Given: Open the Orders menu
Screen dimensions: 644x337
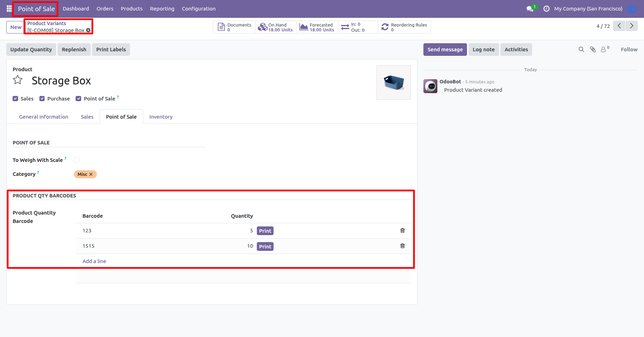Looking at the screenshot, I should [105, 9].
